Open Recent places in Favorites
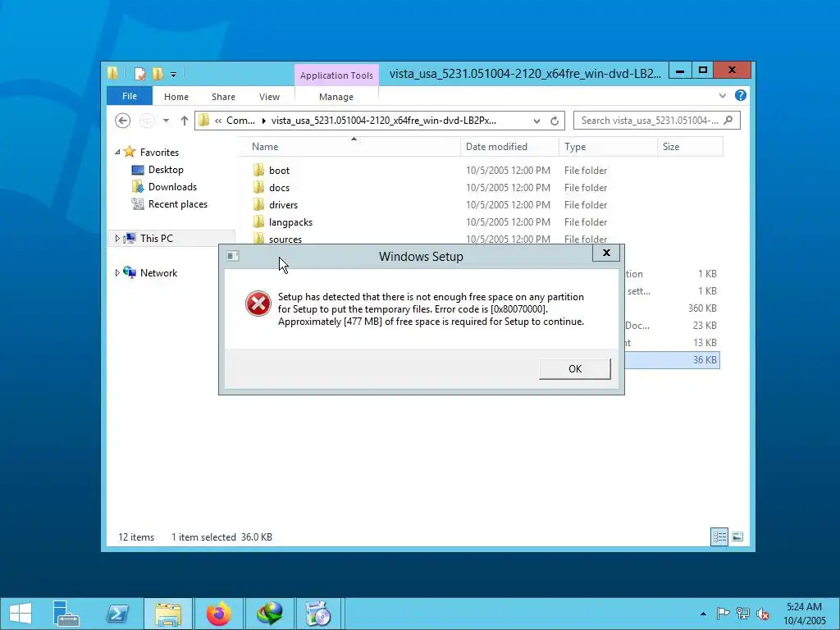The width and height of the screenshot is (840, 630). (x=178, y=204)
